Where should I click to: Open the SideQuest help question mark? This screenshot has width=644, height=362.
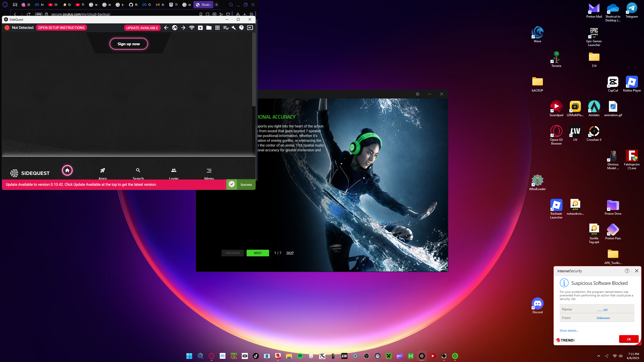tap(242, 28)
